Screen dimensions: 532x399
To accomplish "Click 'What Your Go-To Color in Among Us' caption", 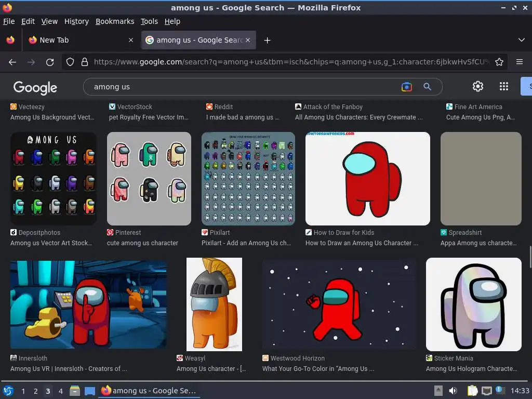I will click(318, 368).
